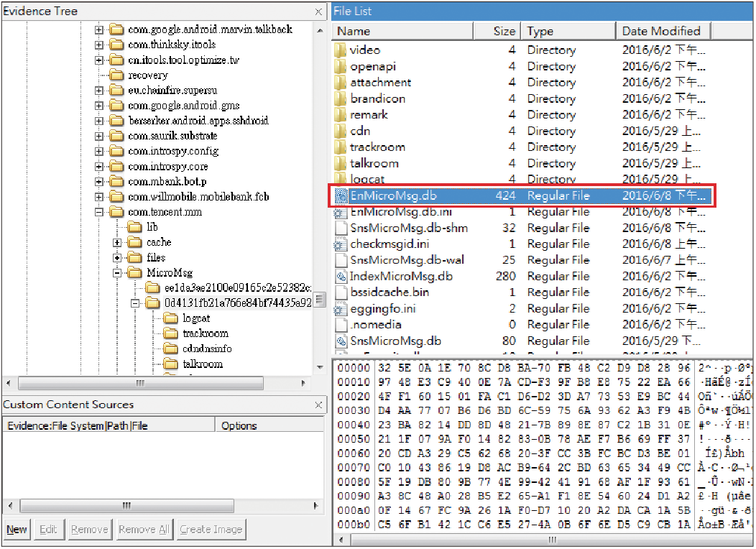Click the attachment folder icon
This screenshot has width=756, height=549.
[341, 83]
